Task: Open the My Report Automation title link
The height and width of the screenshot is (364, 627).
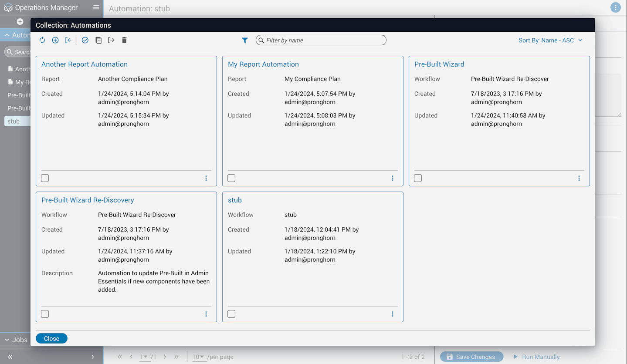Action: pos(263,64)
